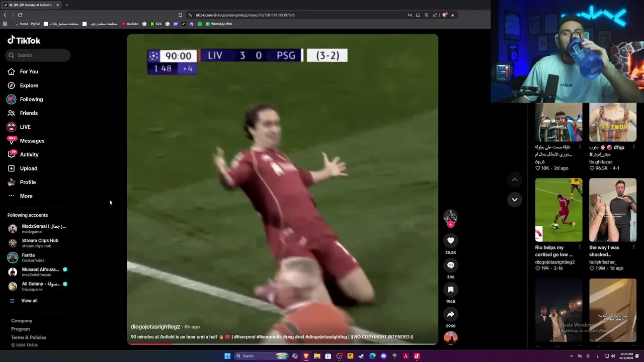Go to next video with down chevron
The width and height of the screenshot is (644, 362).
pos(514,200)
